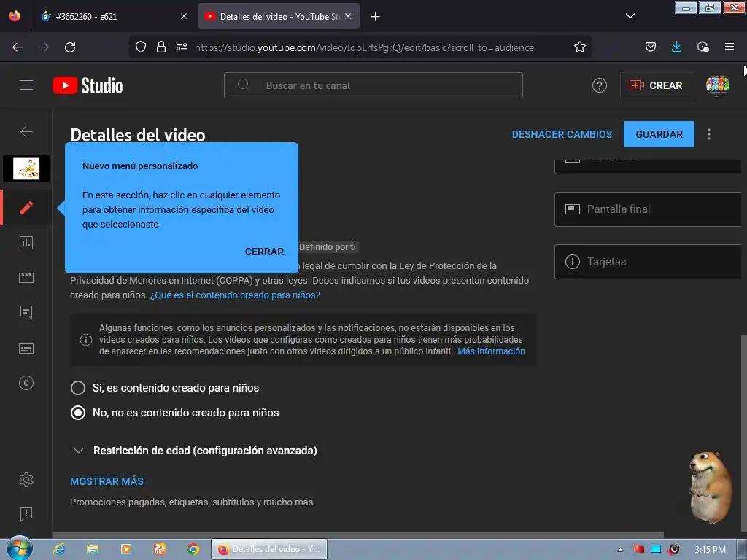The height and width of the screenshot is (560, 747).
Task: Open the video thumbnail in sidebar
Action: pos(26,168)
